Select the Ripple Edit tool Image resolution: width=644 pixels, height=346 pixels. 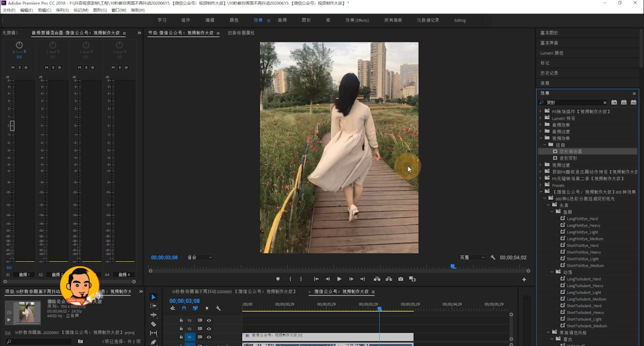154,315
